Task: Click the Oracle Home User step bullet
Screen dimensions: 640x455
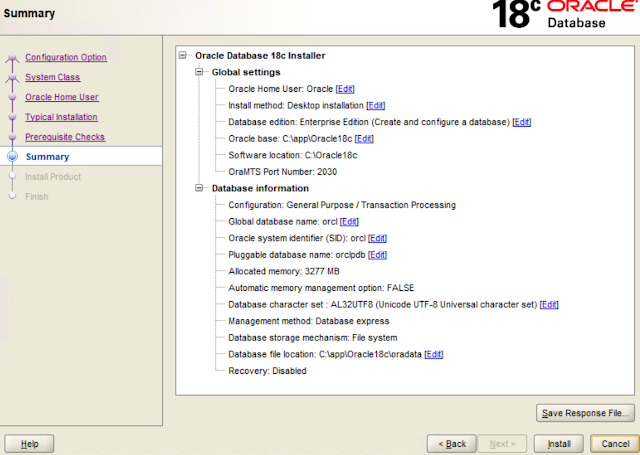Action: click(12, 97)
